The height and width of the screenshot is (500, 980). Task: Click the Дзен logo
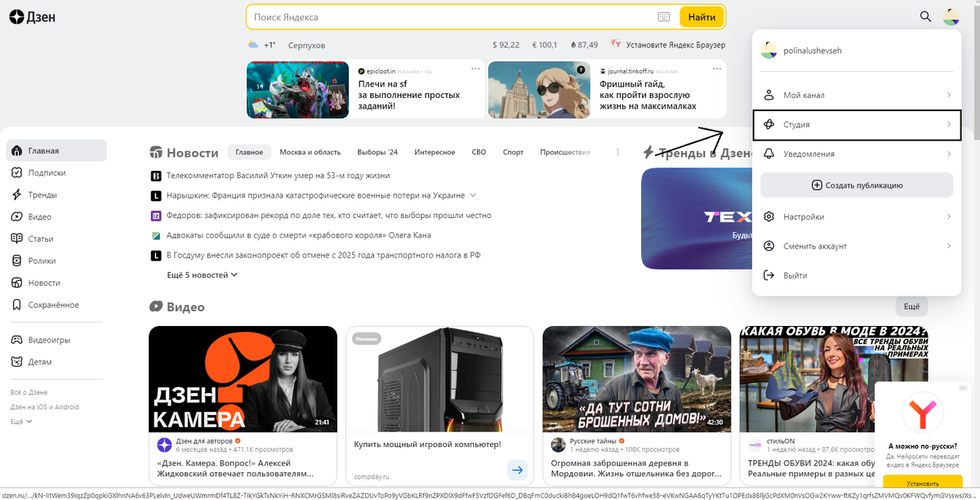tap(33, 16)
